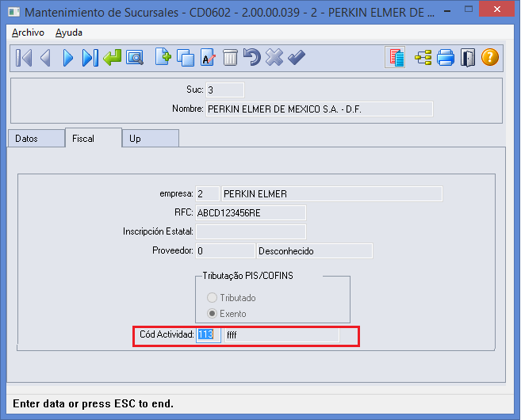This screenshot has width=521, height=420.
Task: Open help with question mark icon
Action: [490, 57]
